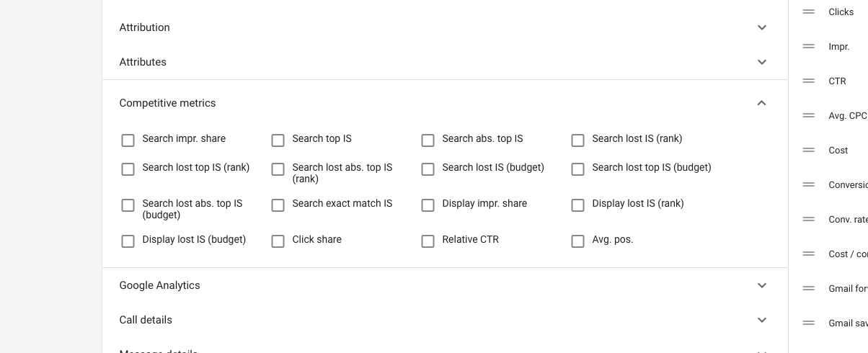
Task: Expand the Attribution section chevron
Action: click(762, 27)
